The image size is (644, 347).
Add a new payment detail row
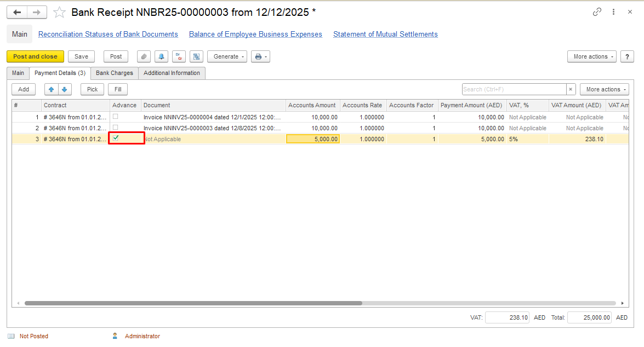pyautogui.click(x=24, y=89)
